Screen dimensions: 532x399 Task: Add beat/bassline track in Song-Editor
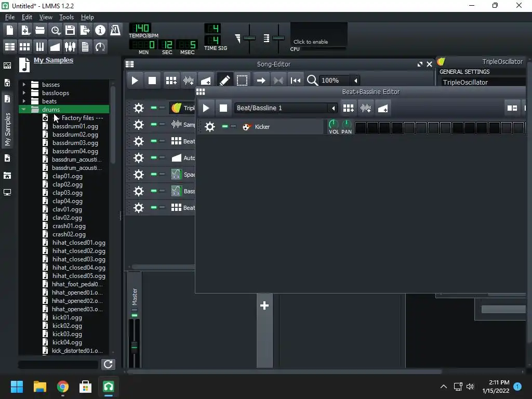click(x=171, y=81)
